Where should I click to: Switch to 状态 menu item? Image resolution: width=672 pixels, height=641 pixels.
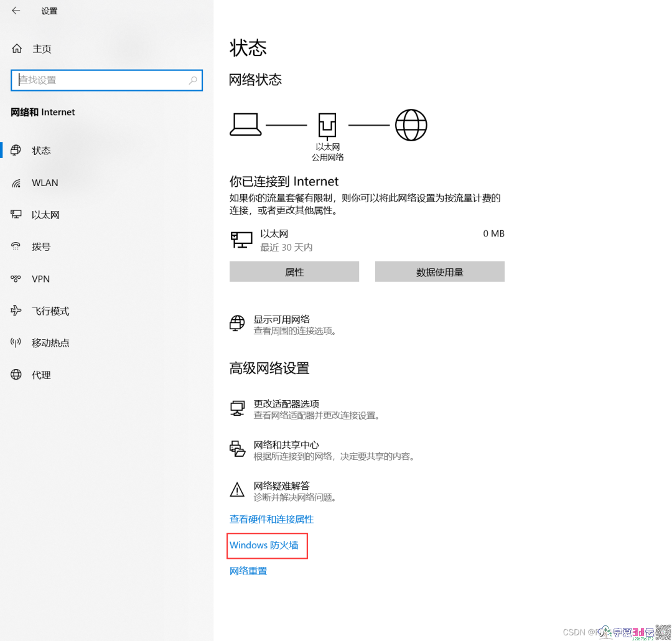41,151
